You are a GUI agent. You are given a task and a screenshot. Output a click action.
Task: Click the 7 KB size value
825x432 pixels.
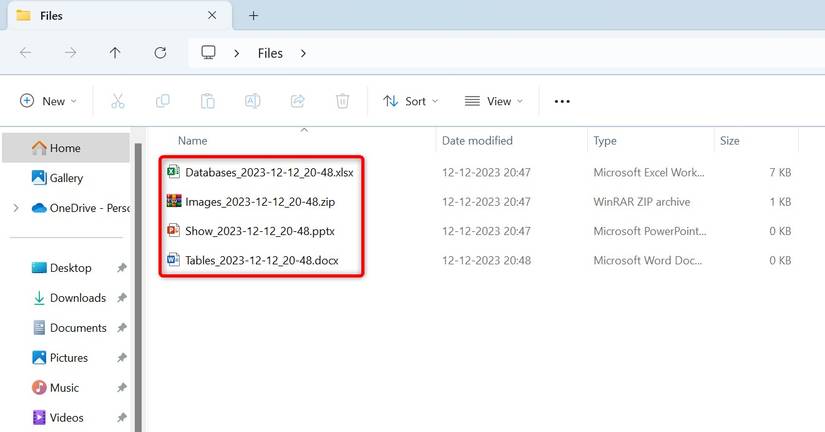[780, 172]
